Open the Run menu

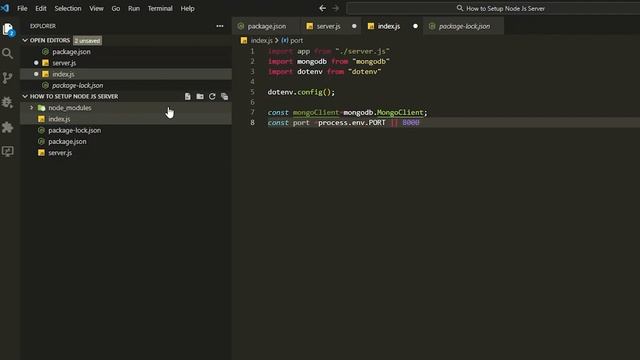[x=133, y=8]
